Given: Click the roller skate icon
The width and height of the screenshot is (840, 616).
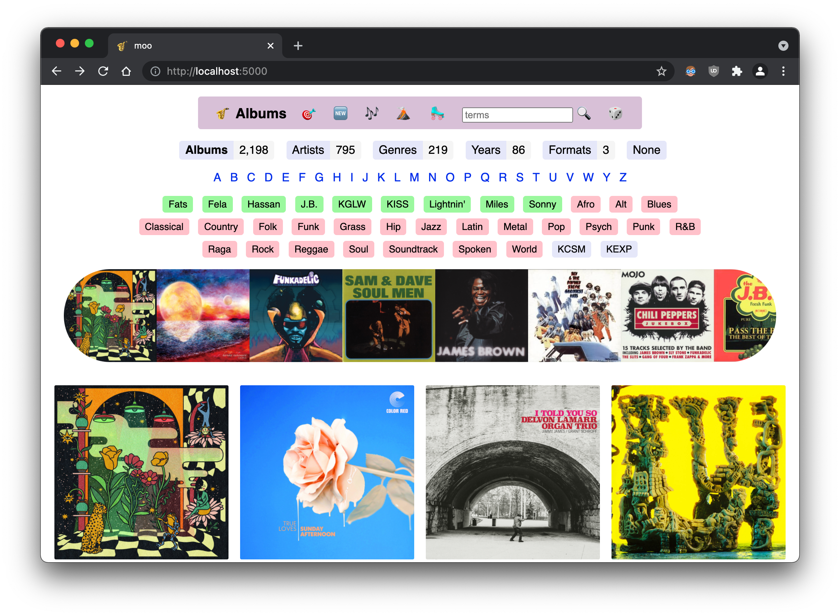Looking at the screenshot, I should click(x=437, y=113).
